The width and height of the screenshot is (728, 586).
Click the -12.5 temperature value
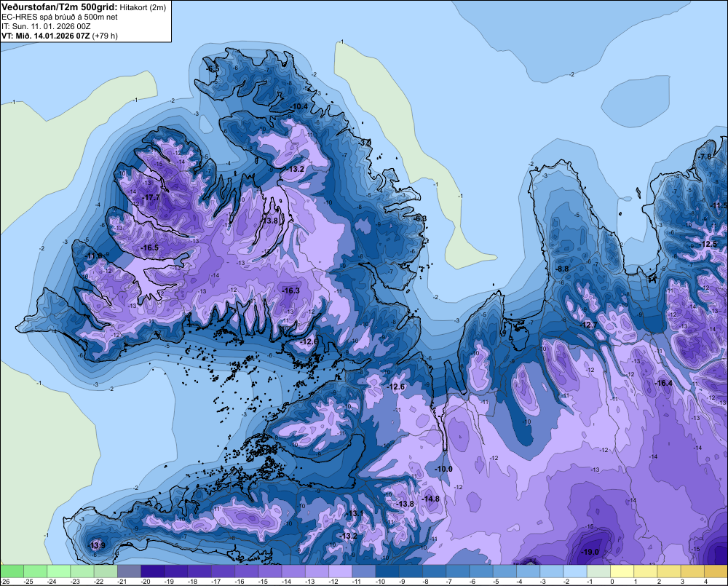[x=708, y=245]
